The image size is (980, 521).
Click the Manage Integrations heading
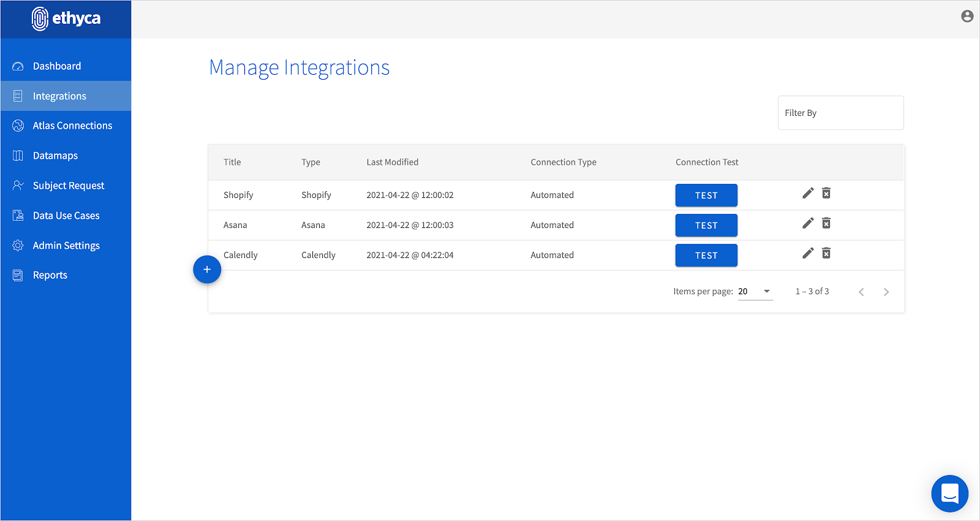point(300,67)
